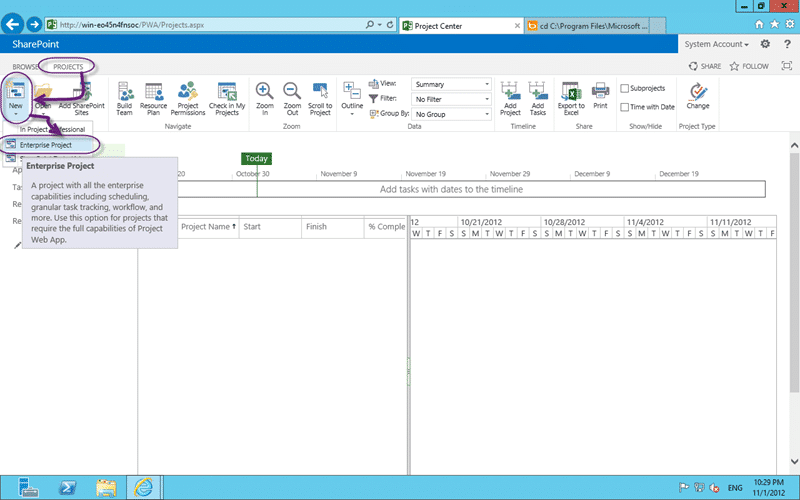Image resolution: width=800 pixels, height=500 pixels.
Task: Enable the Subprojects checkbox
Action: tap(624, 88)
